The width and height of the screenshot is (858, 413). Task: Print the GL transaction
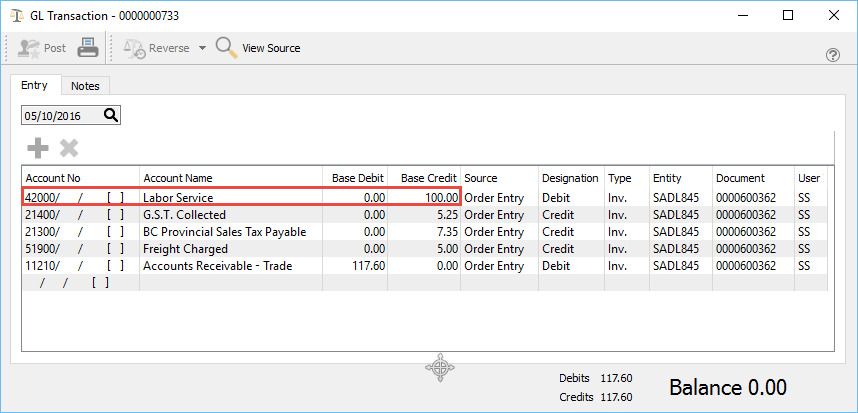click(88, 48)
